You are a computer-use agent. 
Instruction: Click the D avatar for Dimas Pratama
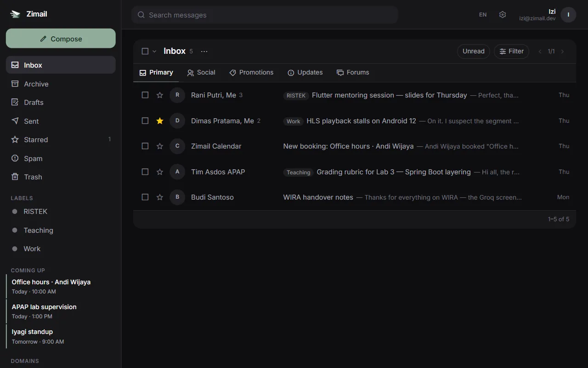pos(177,121)
